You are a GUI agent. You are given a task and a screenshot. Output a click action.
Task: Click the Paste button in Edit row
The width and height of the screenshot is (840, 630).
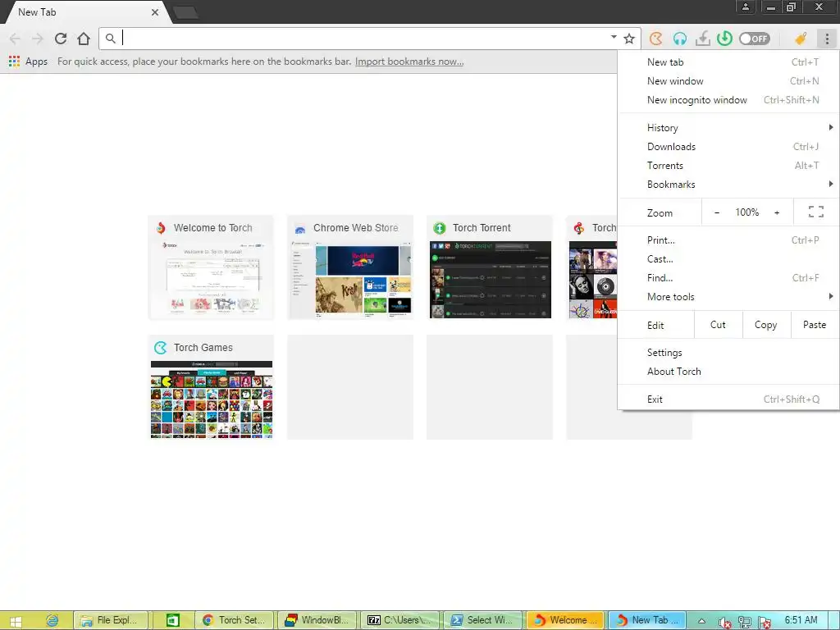pyautogui.click(x=815, y=325)
